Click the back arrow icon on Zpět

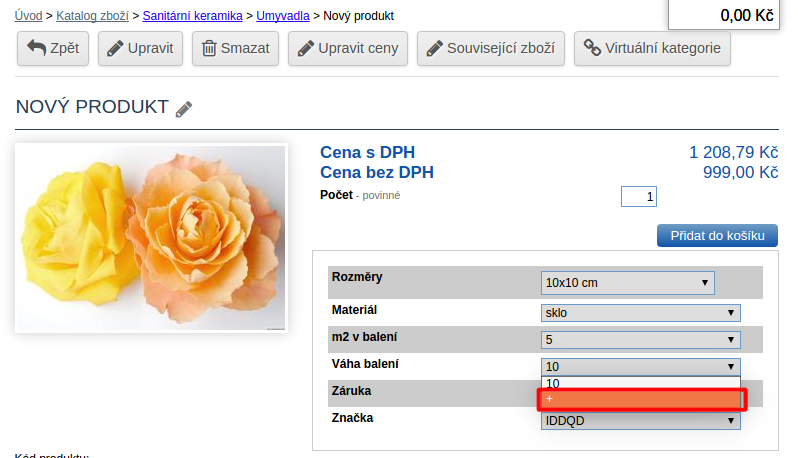pos(37,48)
